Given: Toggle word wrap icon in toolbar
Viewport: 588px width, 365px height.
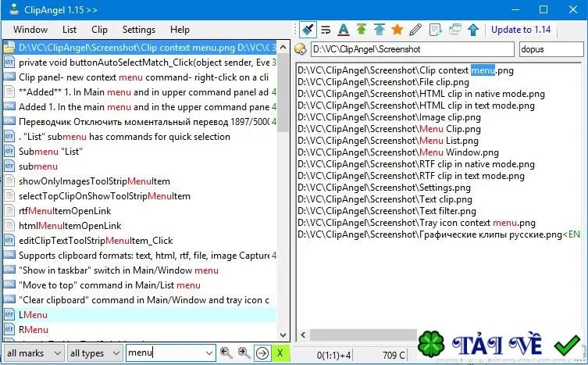Looking at the screenshot, I should 326,29.
